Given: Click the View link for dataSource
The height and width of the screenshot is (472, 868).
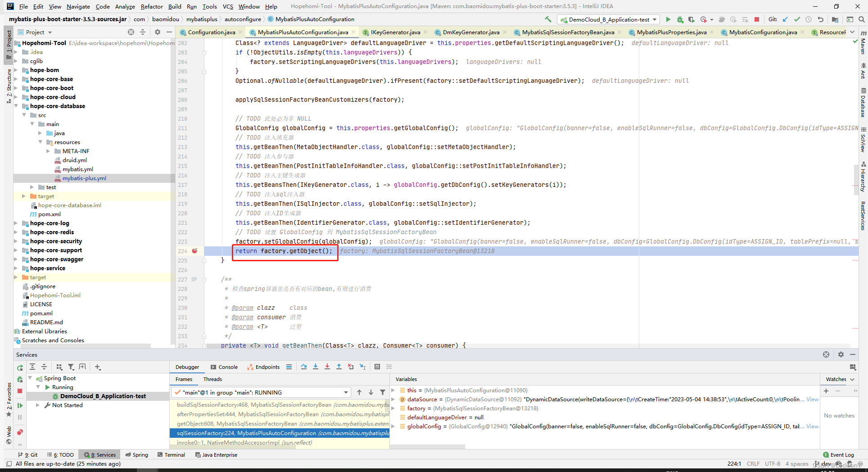Looking at the screenshot, I should pyautogui.click(x=812, y=399).
